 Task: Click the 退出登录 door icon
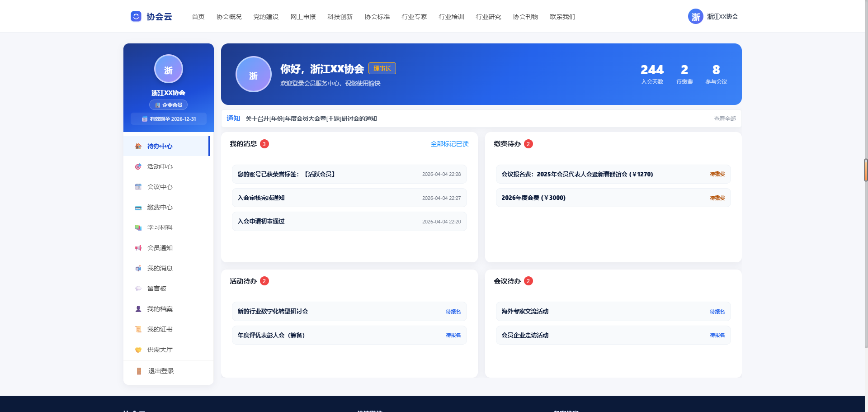coord(139,371)
